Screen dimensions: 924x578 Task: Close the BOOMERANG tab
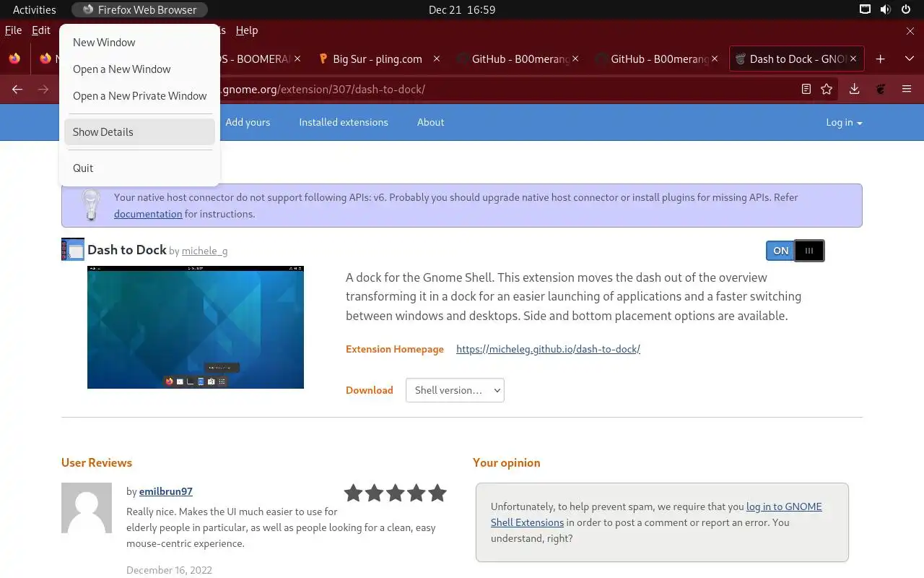point(298,59)
